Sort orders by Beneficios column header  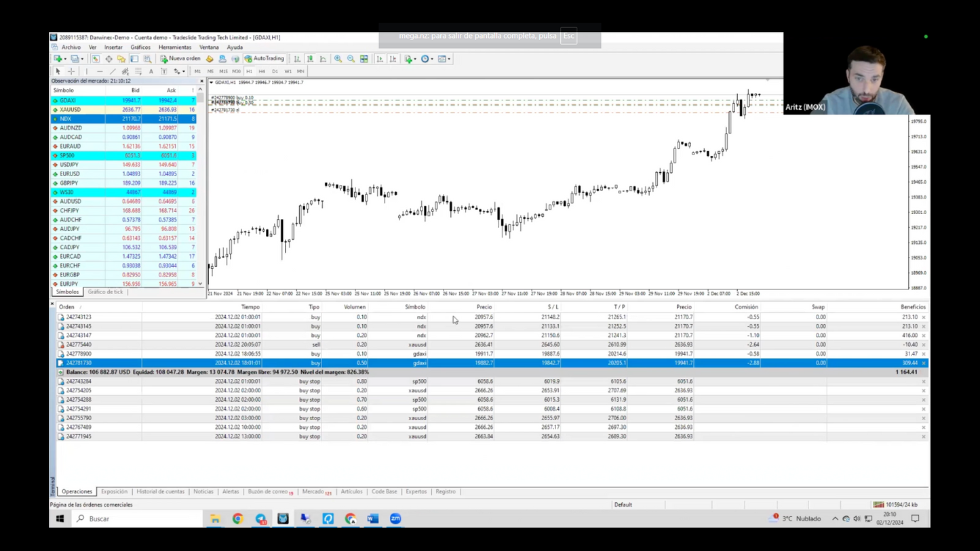[913, 307]
